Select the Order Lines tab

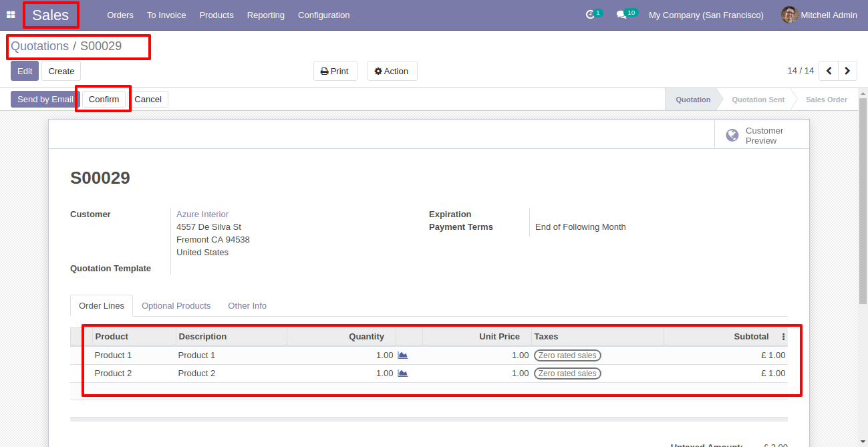click(x=102, y=306)
